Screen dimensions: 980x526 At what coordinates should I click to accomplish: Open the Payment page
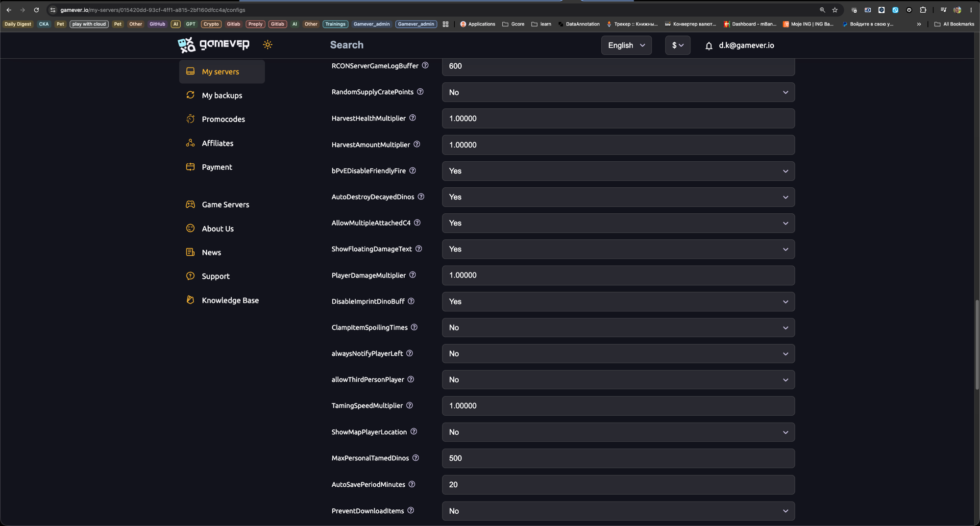[x=222, y=167]
